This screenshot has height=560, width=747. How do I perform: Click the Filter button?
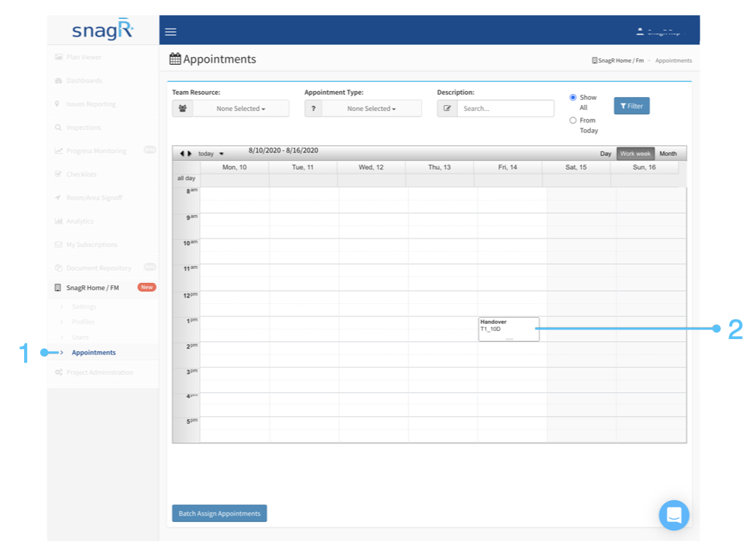point(632,106)
